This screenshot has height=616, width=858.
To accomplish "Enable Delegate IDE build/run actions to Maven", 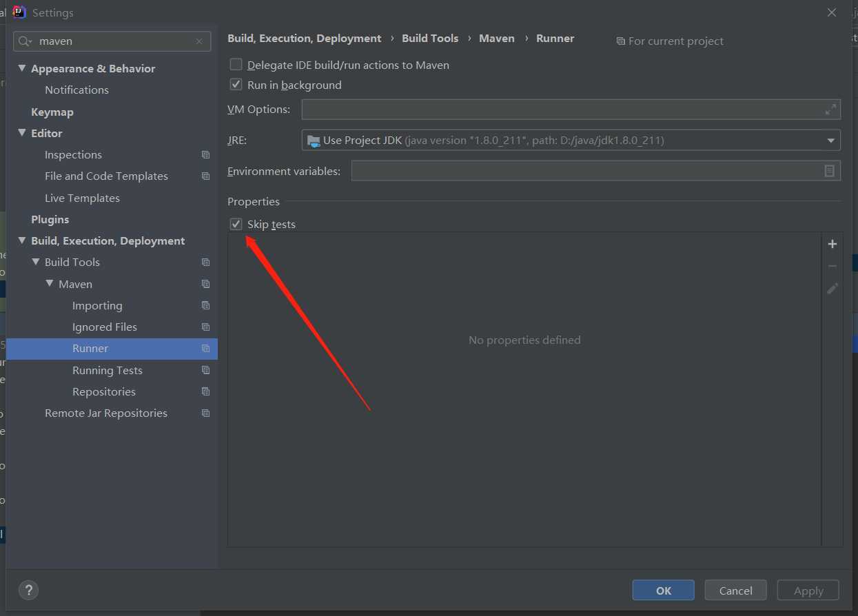I will 236,65.
